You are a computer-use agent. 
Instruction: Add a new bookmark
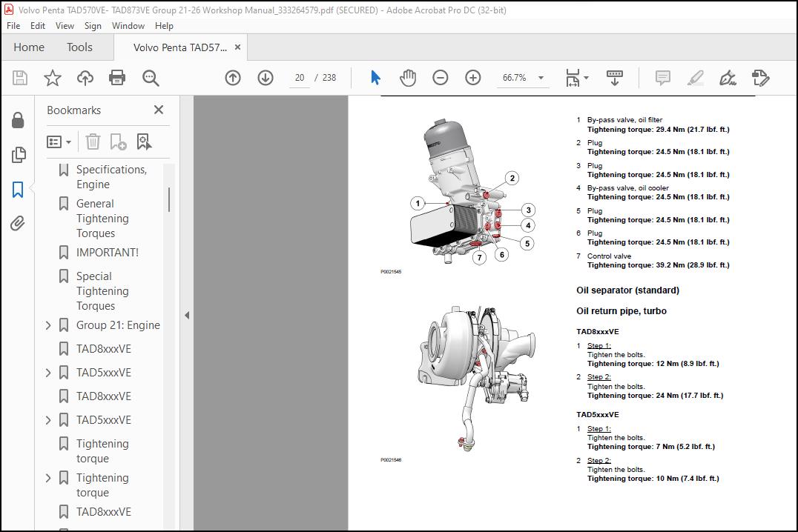tap(118, 142)
